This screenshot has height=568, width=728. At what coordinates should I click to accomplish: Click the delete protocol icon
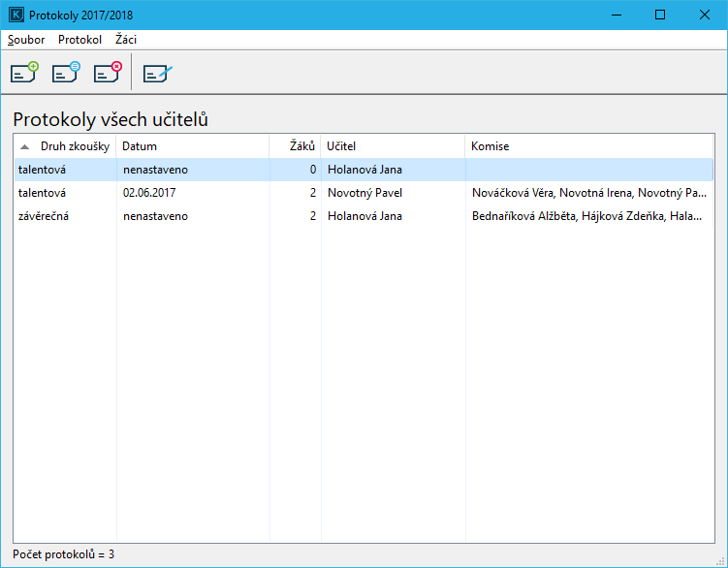click(x=108, y=73)
